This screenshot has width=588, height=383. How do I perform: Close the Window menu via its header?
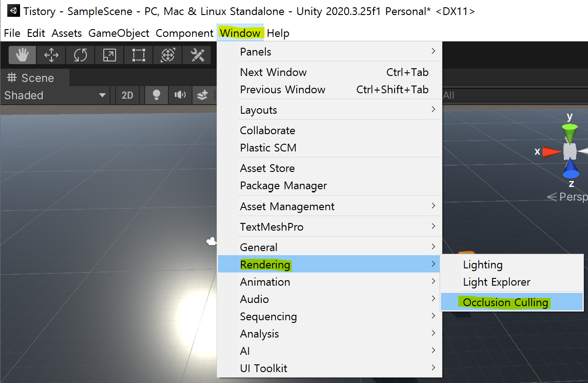coord(240,33)
